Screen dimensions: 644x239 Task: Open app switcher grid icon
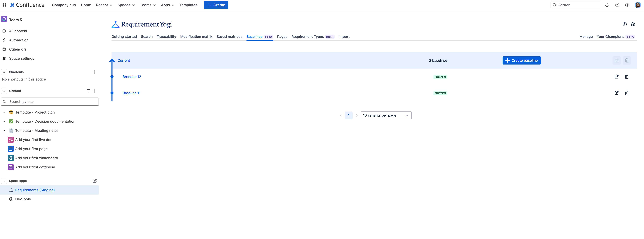coord(4,5)
